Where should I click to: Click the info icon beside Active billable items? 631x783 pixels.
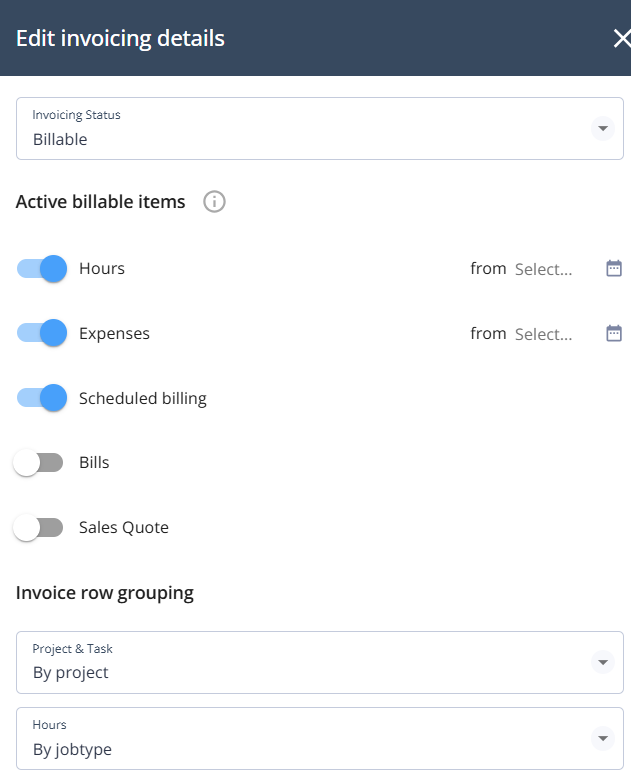click(x=214, y=202)
